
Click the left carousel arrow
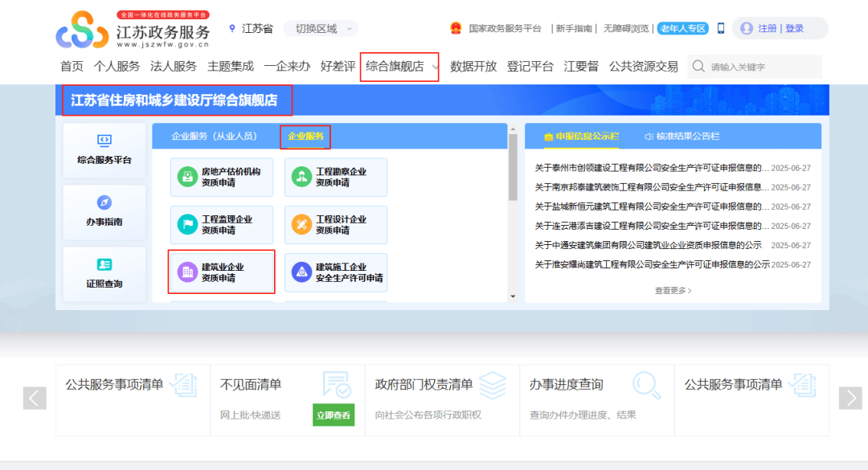35,398
